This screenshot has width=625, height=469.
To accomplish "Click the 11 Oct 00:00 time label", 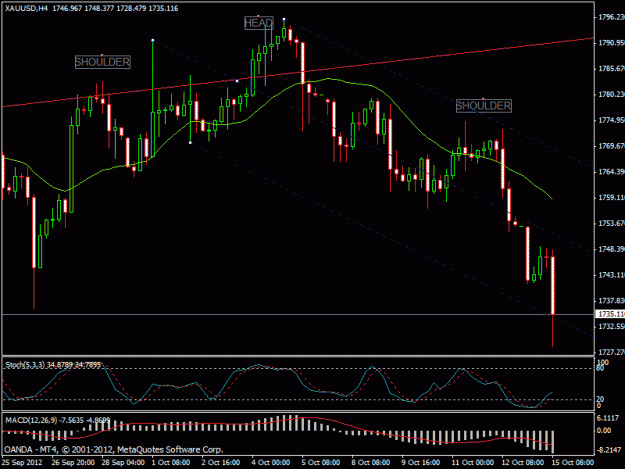I will (x=472, y=462).
